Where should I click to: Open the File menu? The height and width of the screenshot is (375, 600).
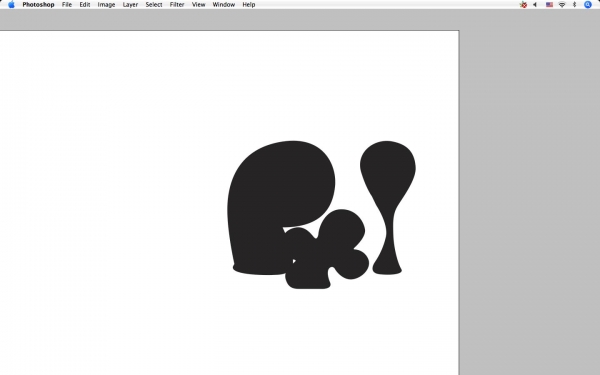tap(67, 5)
